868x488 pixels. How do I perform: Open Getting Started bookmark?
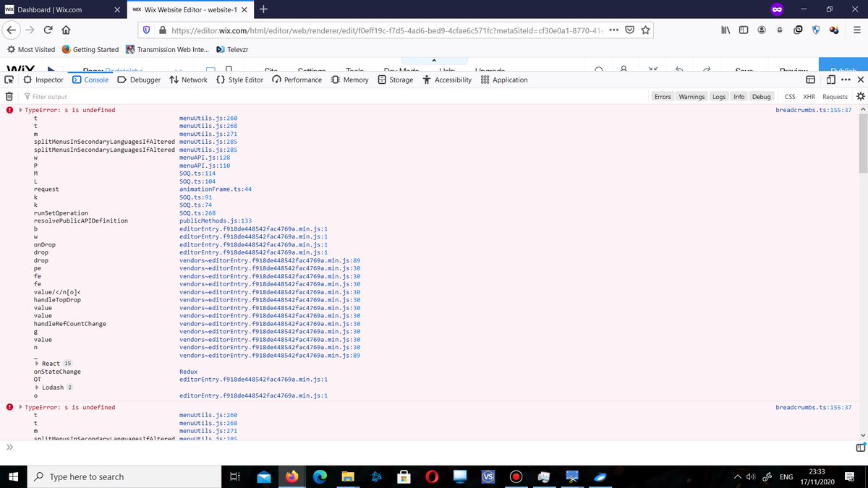90,49
